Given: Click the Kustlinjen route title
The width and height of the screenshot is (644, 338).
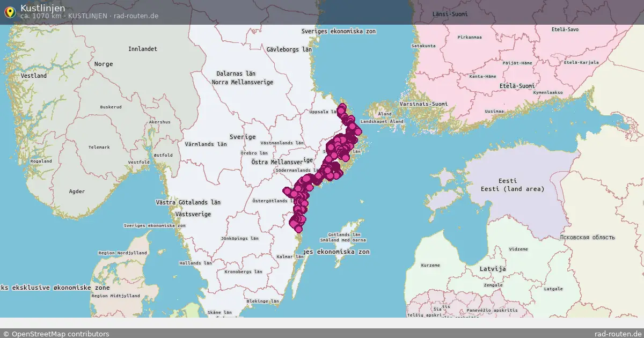Looking at the screenshot, I should 43,8.
